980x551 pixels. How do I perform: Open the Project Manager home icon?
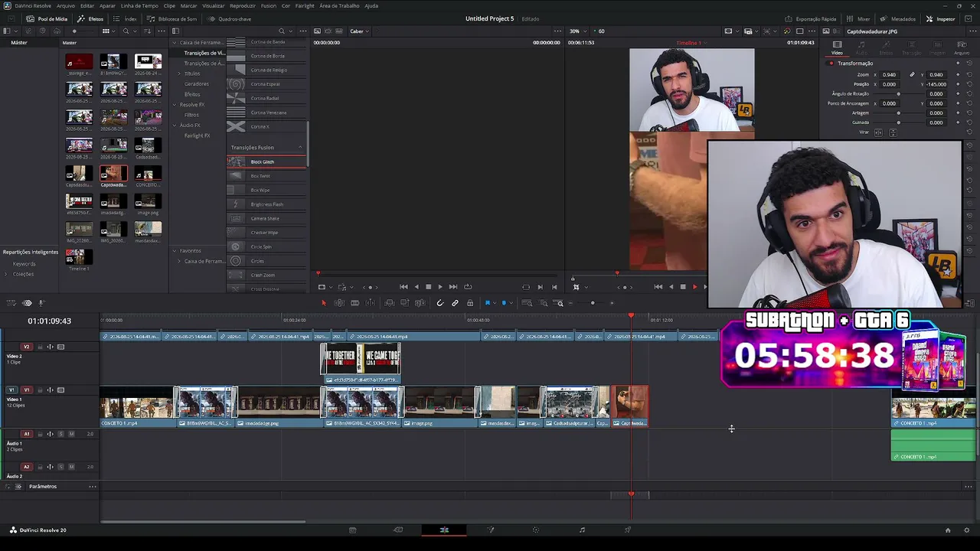tap(948, 530)
